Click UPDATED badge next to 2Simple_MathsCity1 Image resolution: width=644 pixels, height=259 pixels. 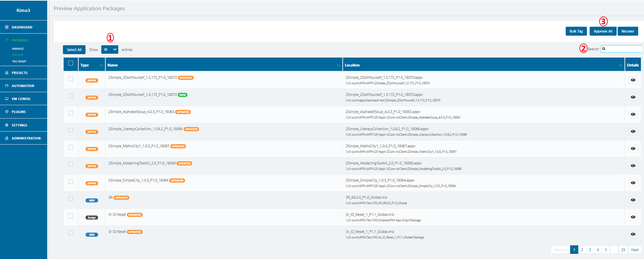click(x=178, y=146)
